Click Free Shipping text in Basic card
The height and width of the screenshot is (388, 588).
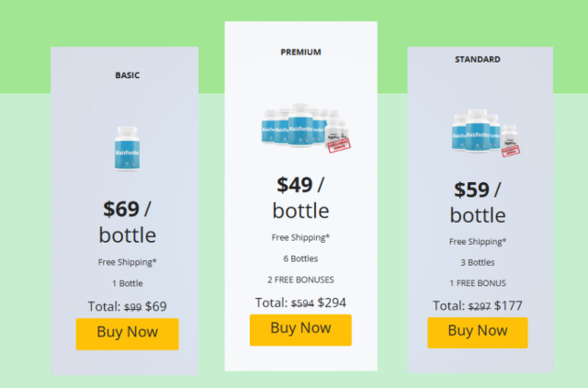tap(127, 262)
